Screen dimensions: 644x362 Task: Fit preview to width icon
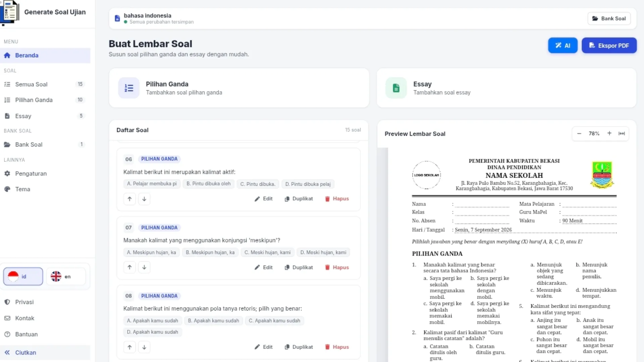point(622,133)
